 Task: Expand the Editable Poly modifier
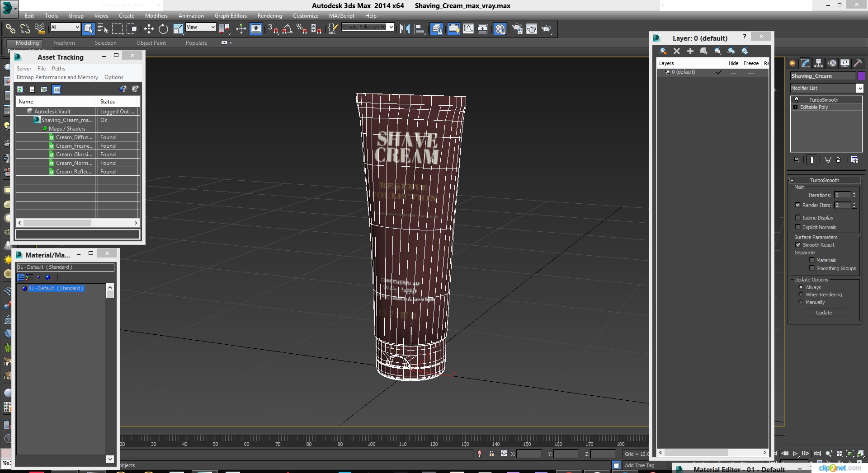[x=796, y=107]
